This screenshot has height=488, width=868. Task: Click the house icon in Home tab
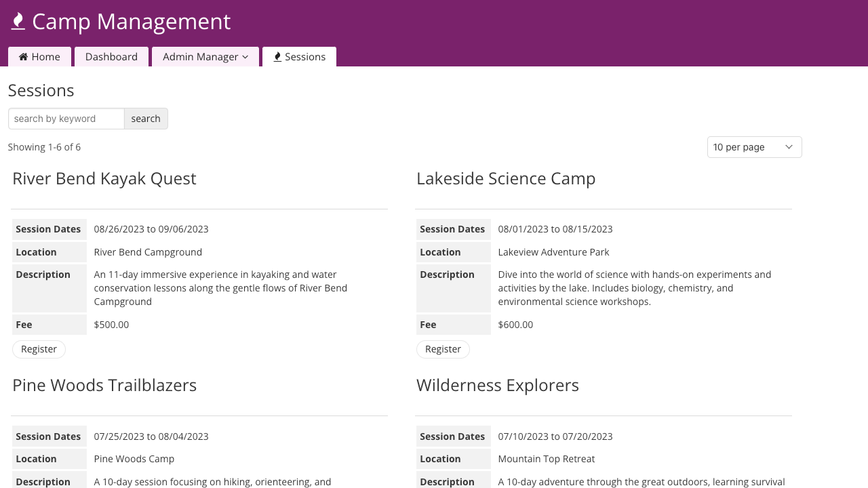coord(23,57)
